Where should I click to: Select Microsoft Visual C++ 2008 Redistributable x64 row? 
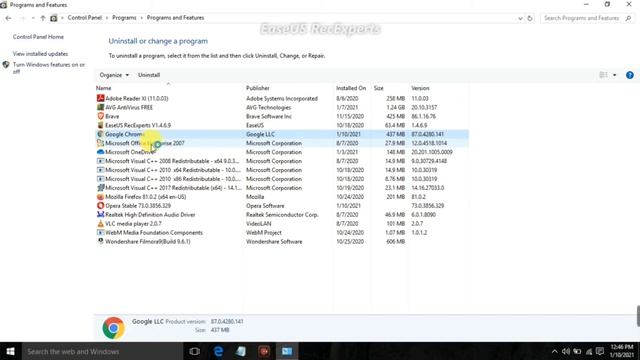pos(282,161)
